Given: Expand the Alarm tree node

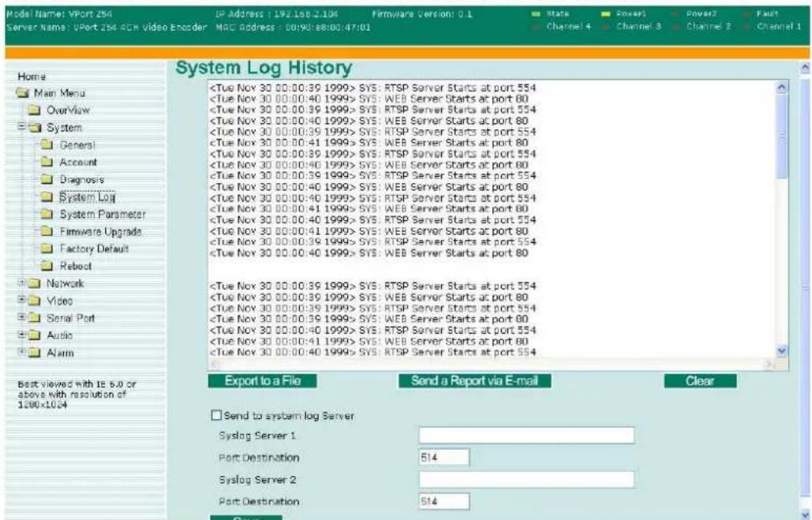Looking at the screenshot, I should click(22, 352).
